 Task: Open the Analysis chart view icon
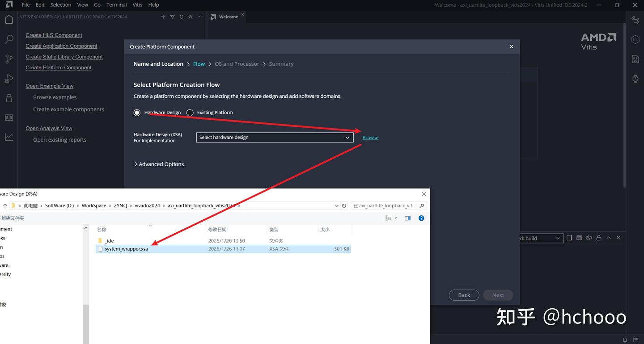9,137
